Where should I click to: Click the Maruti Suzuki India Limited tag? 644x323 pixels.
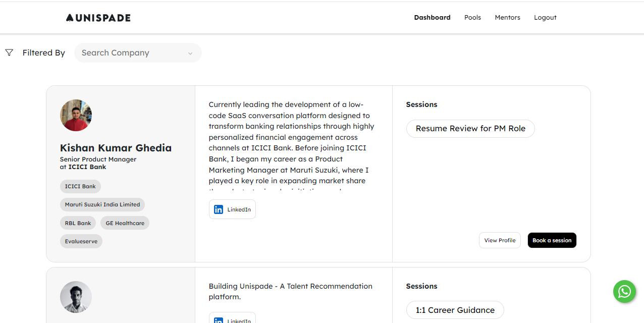pos(102,204)
